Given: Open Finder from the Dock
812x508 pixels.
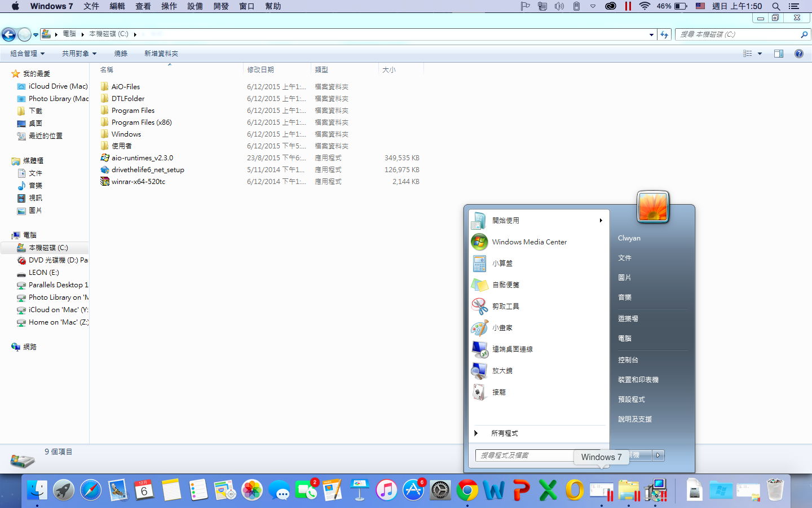Looking at the screenshot, I should pos(37,490).
